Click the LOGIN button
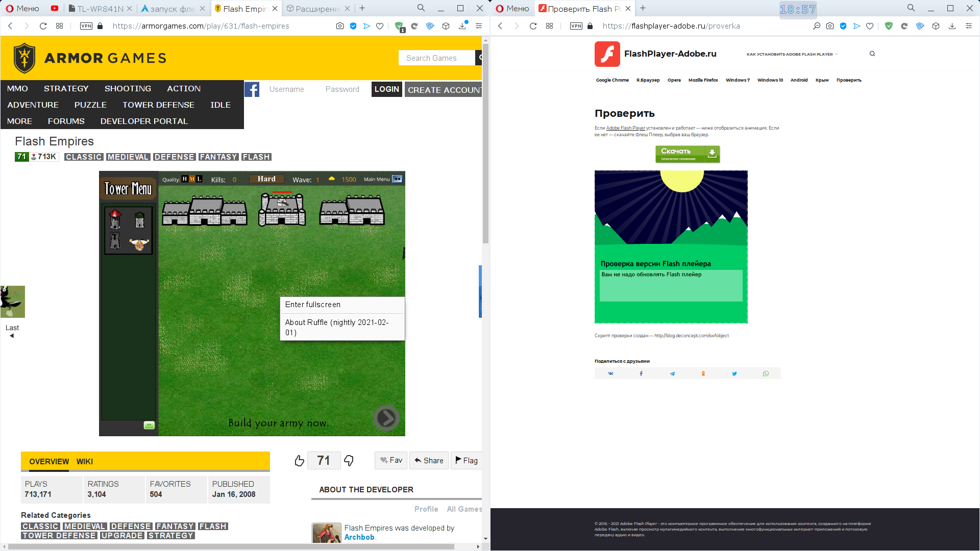 [386, 89]
